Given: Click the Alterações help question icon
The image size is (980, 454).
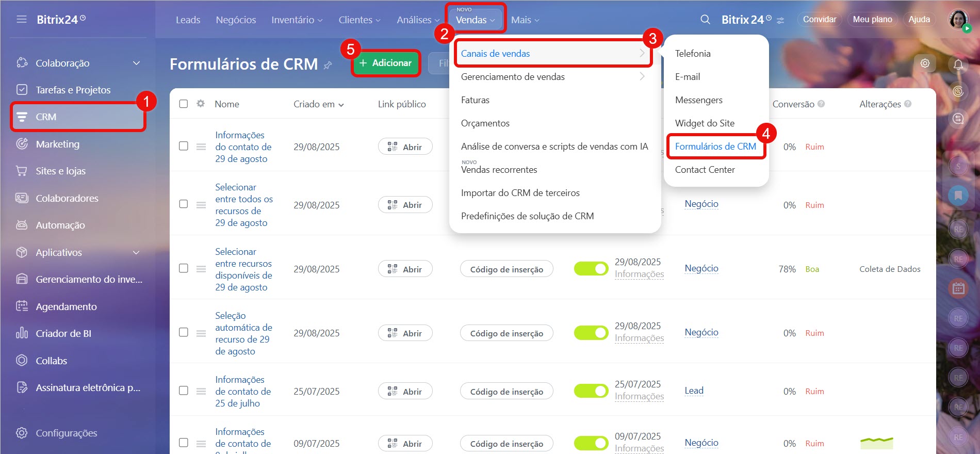Looking at the screenshot, I should coord(908,104).
